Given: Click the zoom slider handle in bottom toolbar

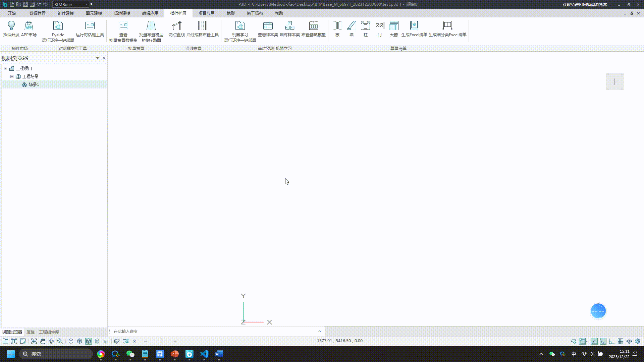Looking at the screenshot, I should pos(161,341).
